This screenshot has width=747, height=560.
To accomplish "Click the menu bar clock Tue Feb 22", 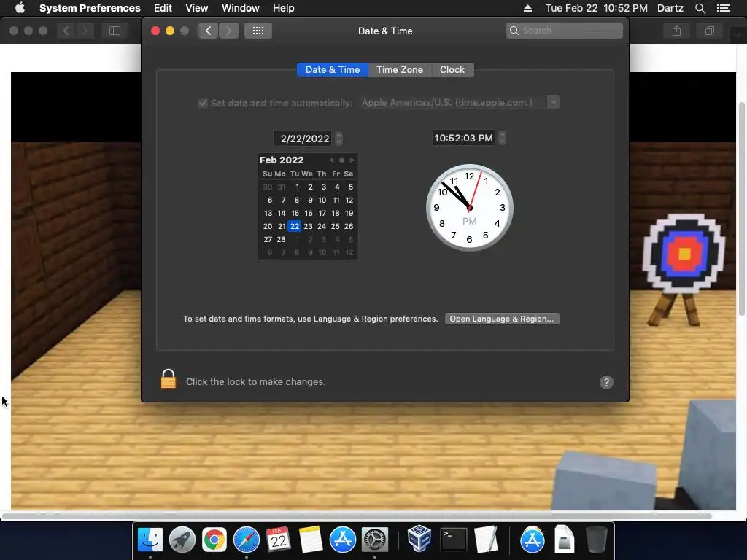I will pos(596,8).
